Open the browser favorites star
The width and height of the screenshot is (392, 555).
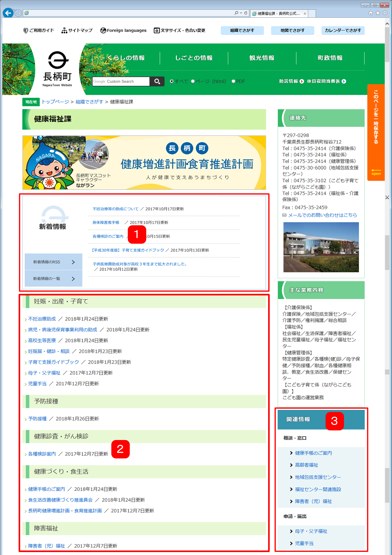tap(378, 13)
